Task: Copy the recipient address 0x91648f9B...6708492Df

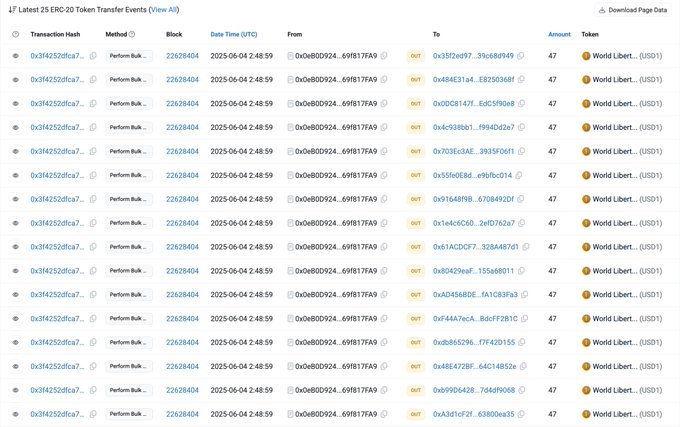Action: click(x=523, y=199)
